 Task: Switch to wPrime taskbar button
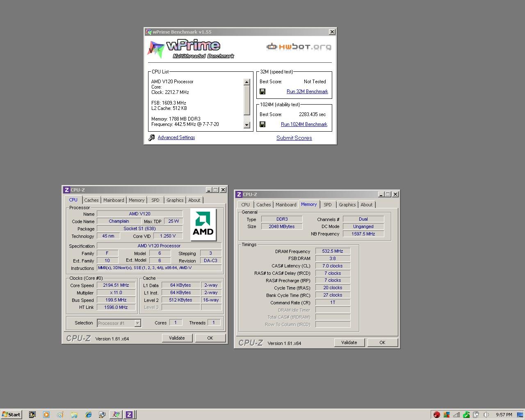(116, 415)
